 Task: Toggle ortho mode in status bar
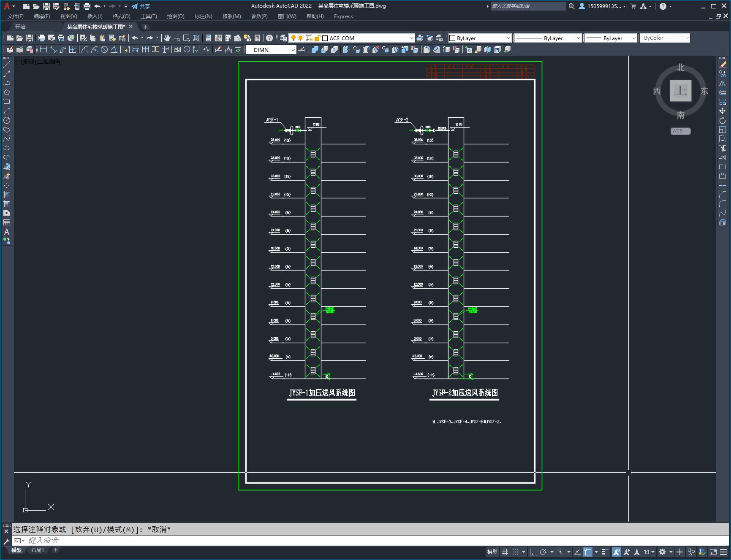click(x=533, y=552)
